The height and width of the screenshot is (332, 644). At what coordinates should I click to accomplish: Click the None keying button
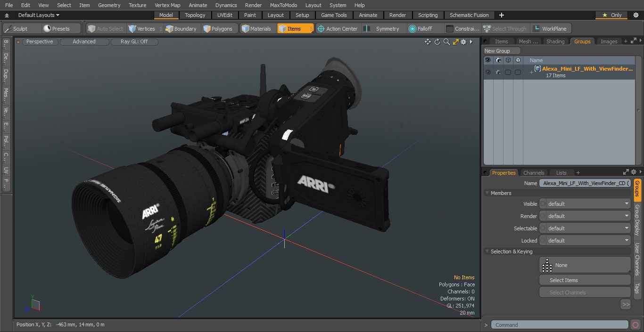pyautogui.click(x=585, y=265)
